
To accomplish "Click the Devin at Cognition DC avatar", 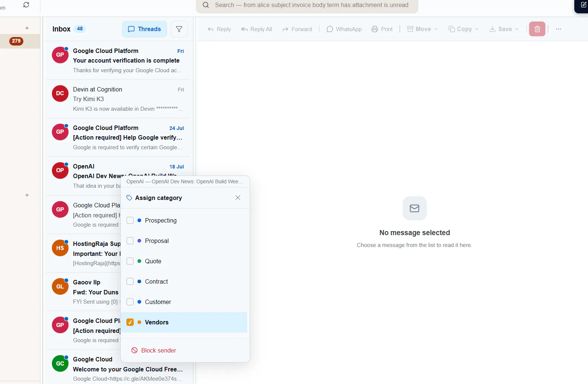I will (x=60, y=93).
